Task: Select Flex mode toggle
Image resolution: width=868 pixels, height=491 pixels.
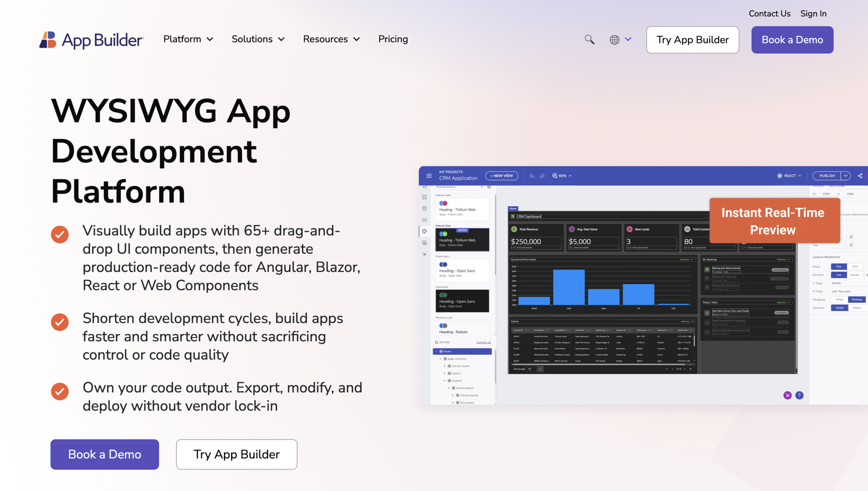Action: pos(839,266)
